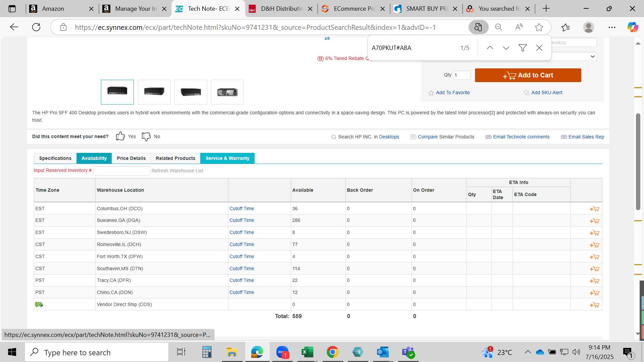Screen dimensions: 644x362
Task: Click the thumbs-down No feedback icon
Action: coord(146,136)
